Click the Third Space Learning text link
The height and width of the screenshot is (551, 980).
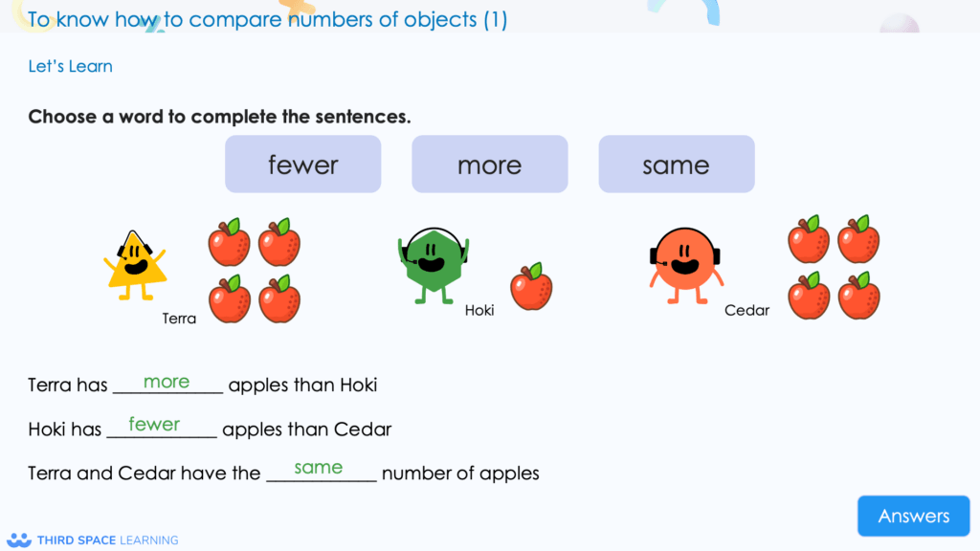(107, 539)
